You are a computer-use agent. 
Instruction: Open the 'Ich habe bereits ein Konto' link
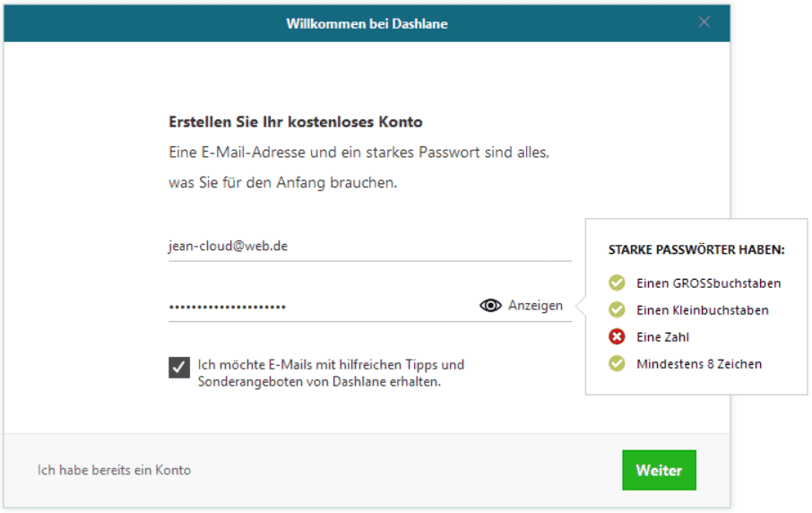tap(114, 470)
